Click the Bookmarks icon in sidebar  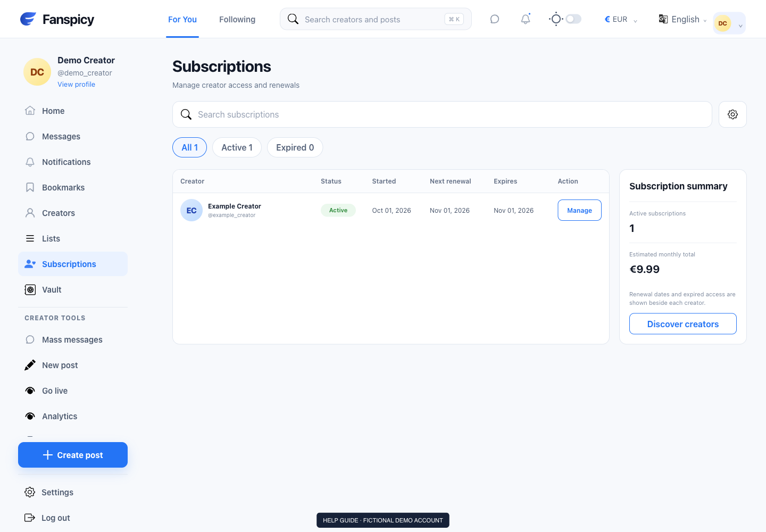point(30,187)
